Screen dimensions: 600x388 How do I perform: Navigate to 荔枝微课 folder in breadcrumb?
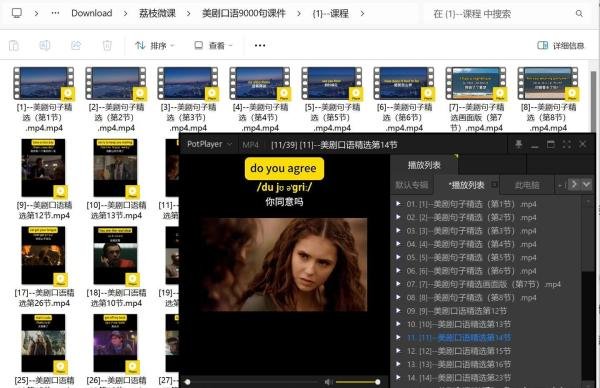tap(157, 13)
